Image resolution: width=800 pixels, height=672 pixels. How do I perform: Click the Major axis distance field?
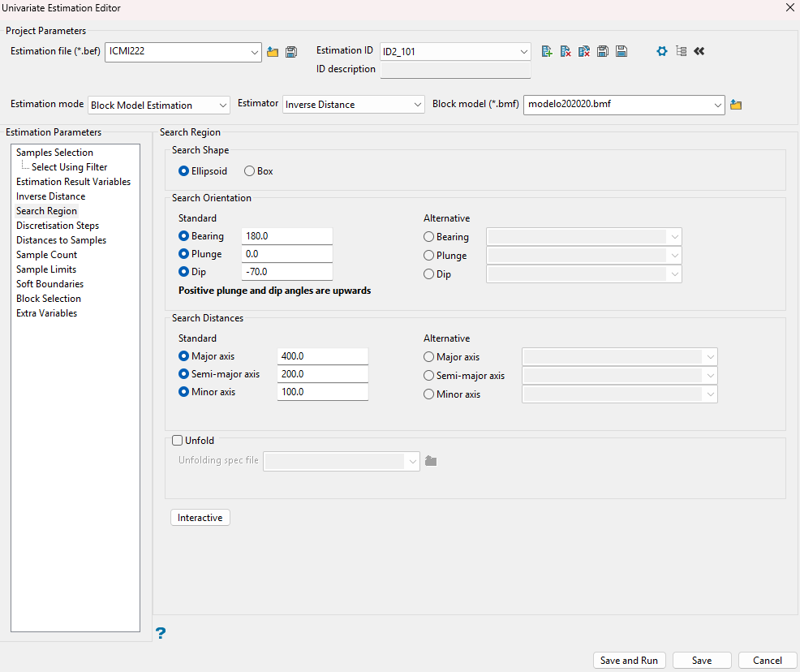(322, 356)
